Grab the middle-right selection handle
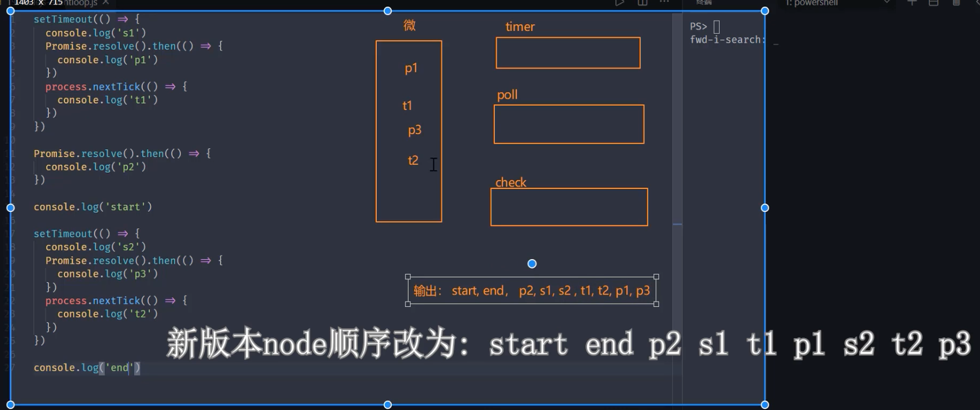This screenshot has width=980, height=410. pos(765,208)
